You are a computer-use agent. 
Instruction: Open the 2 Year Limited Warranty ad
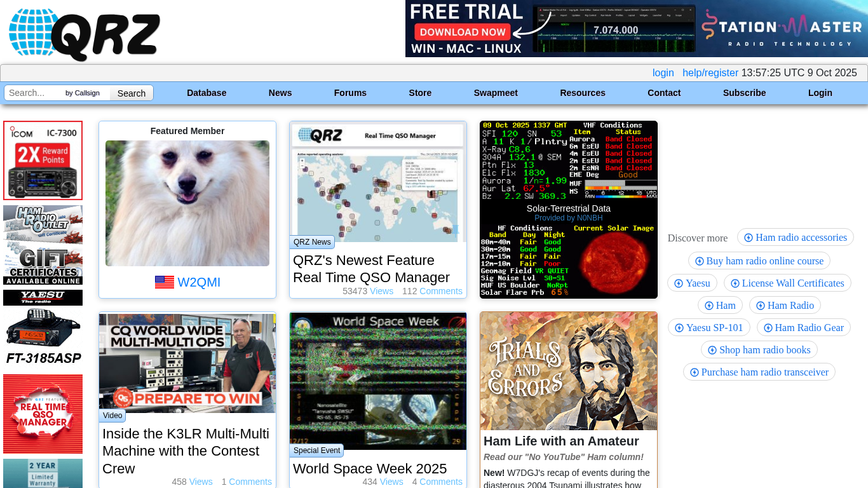coord(43,473)
